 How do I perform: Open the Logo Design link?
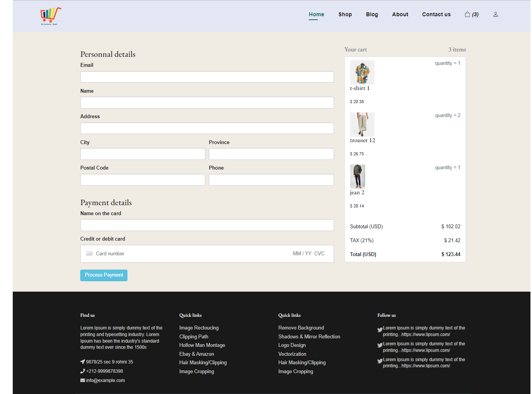point(292,345)
